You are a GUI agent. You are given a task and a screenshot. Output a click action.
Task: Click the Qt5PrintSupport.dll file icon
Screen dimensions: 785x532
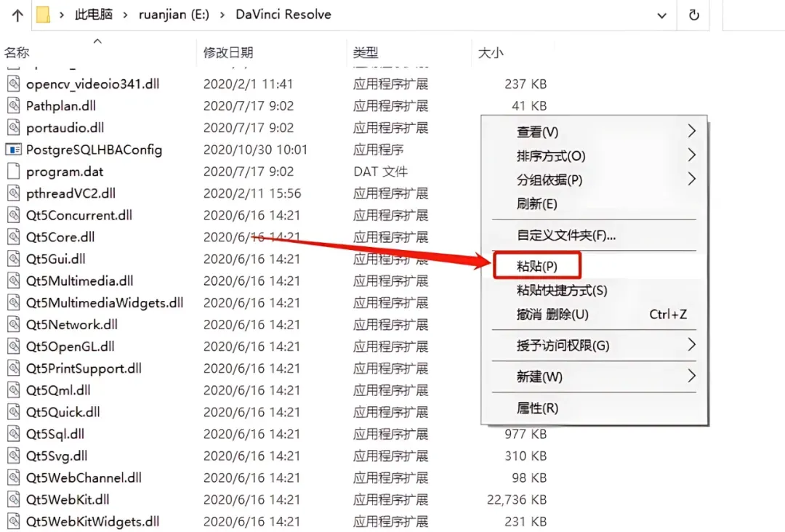click(x=14, y=368)
